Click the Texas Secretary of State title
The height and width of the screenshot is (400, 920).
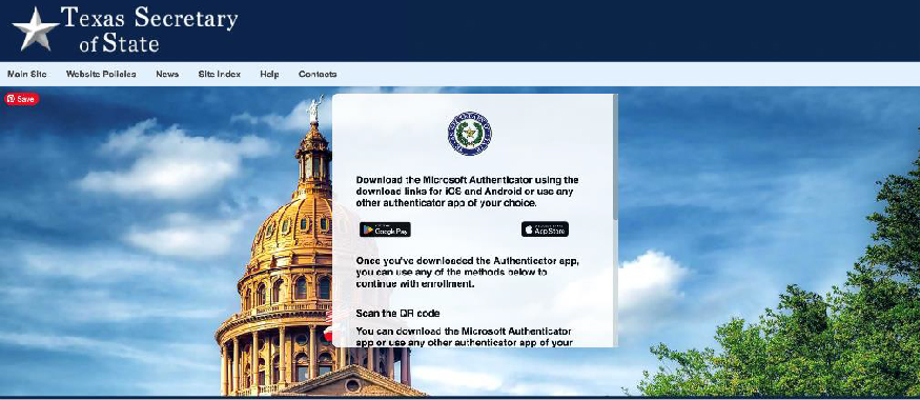pyautogui.click(x=150, y=30)
